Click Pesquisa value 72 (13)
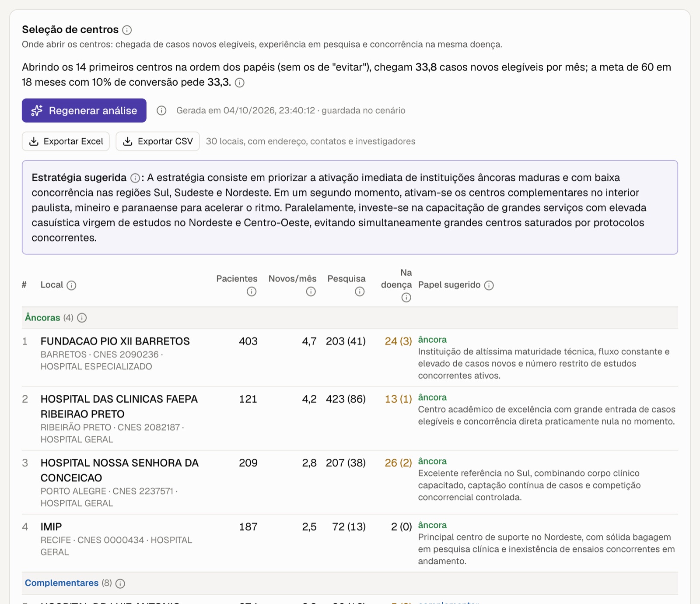 point(349,527)
